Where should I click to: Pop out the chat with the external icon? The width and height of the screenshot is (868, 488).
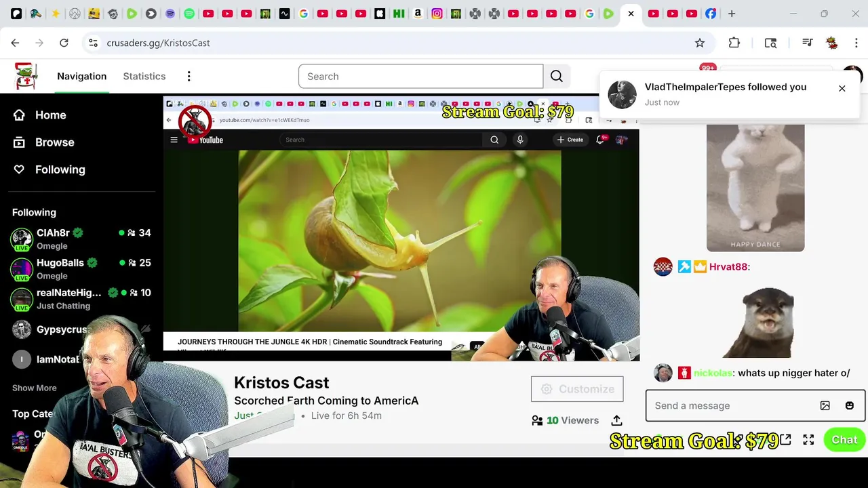pyautogui.click(x=785, y=440)
